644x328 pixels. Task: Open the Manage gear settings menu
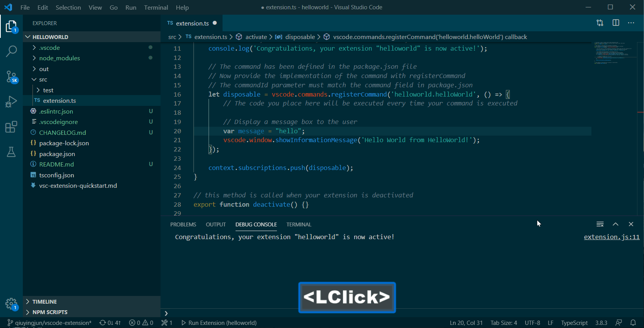(11, 304)
